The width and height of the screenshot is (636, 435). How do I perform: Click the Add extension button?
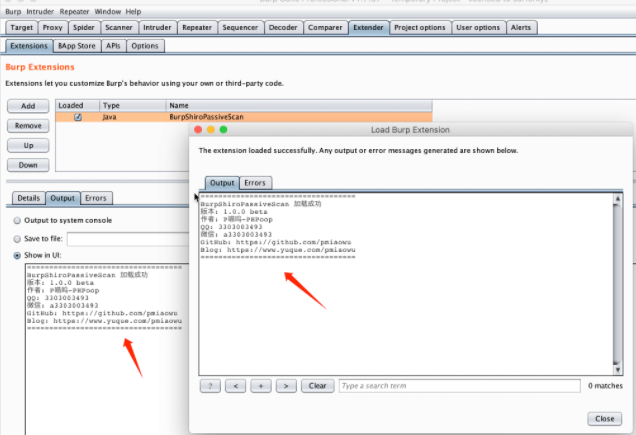(x=28, y=106)
